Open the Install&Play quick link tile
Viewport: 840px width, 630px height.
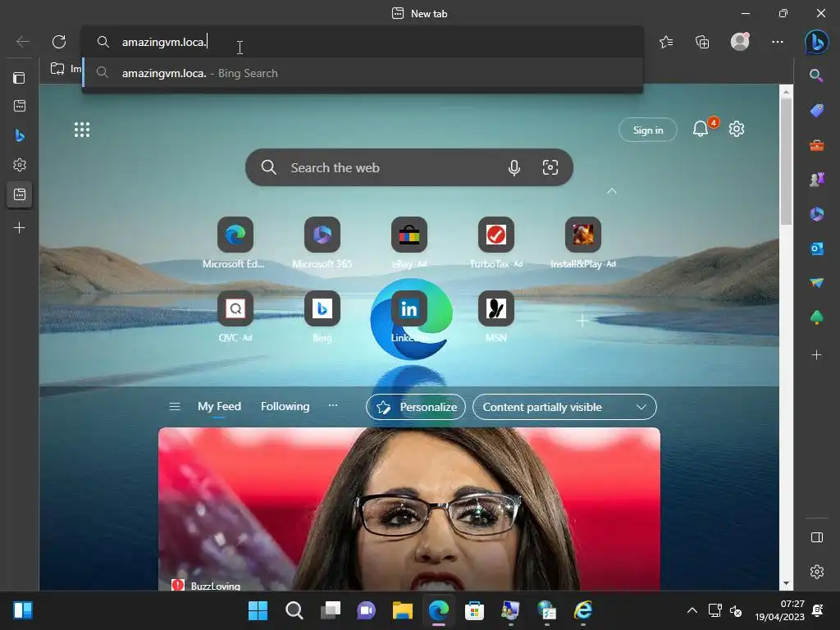click(583, 235)
